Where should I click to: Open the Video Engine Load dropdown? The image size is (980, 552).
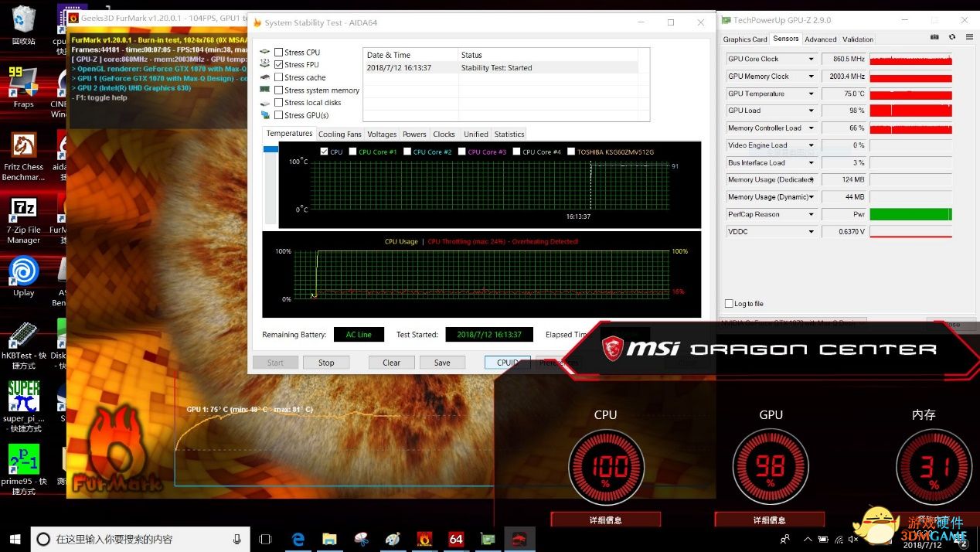click(811, 145)
